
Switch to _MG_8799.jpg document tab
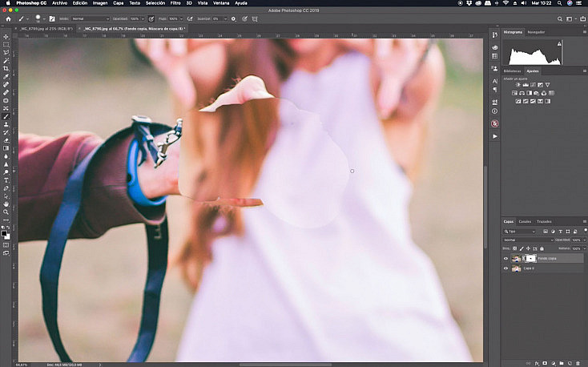pos(46,29)
